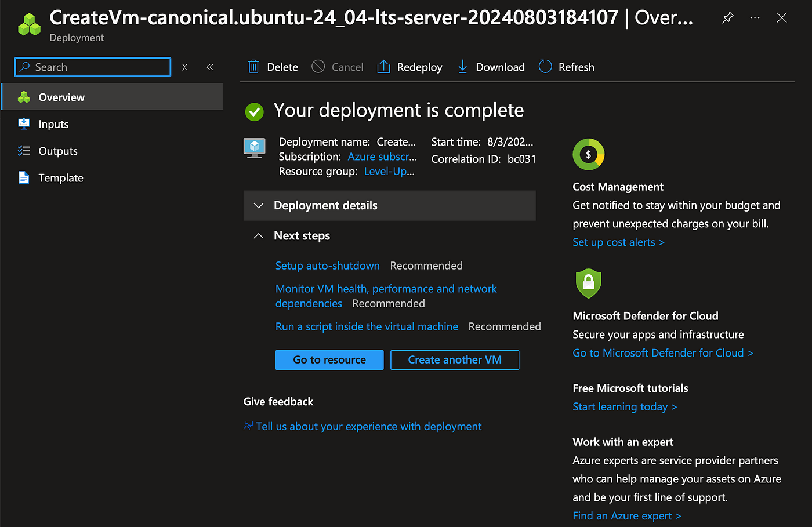Click the Redeploy toolbar label
The width and height of the screenshot is (812, 527).
click(420, 67)
